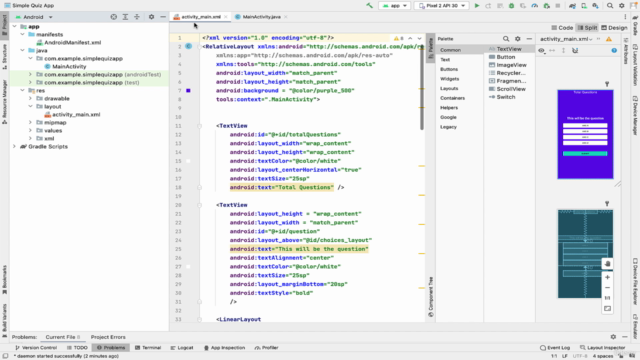Open the search everywhere magnifier
Screen dimensions: 640x360
coord(610,6)
